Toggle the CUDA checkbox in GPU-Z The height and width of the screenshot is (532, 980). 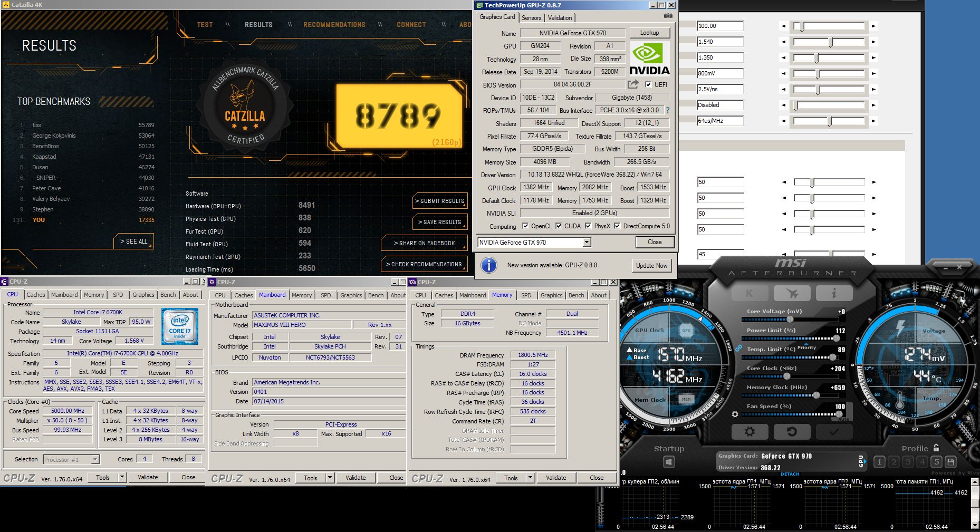click(559, 226)
